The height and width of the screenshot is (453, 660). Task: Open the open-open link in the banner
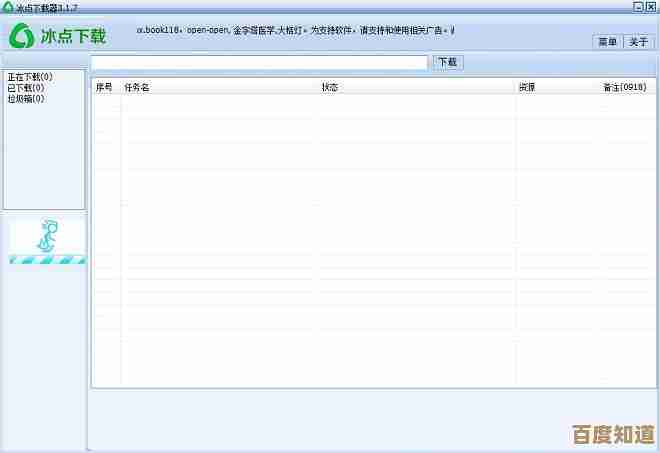pos(208,31)
